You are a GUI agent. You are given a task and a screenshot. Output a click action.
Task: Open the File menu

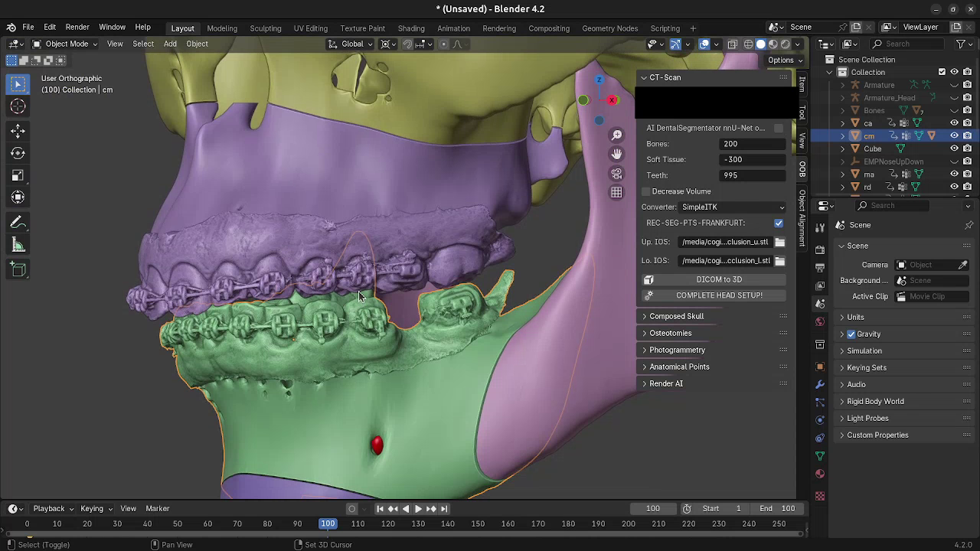28,27
